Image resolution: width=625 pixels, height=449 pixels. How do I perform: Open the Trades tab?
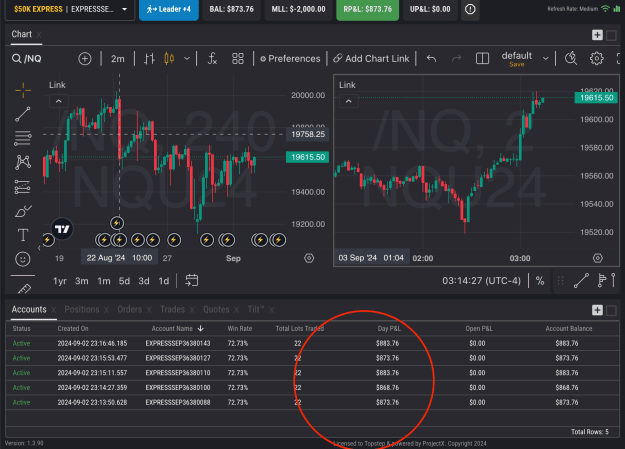coord(173,309)
